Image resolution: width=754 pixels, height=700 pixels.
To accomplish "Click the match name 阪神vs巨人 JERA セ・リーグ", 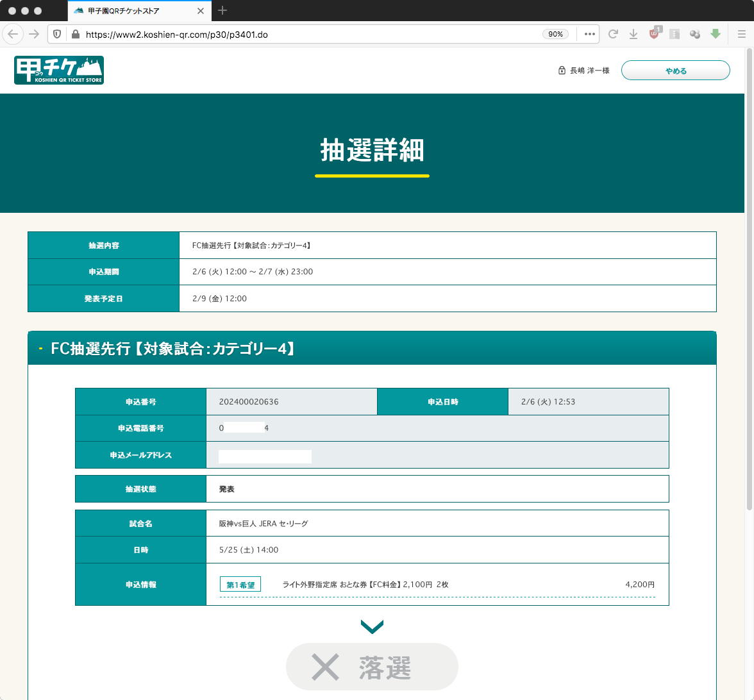I will 263,524.
